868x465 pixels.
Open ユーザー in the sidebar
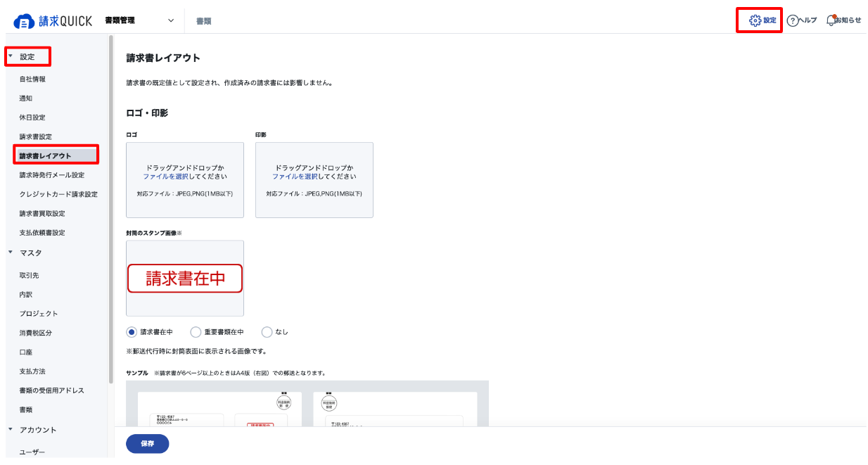point(32,452)
